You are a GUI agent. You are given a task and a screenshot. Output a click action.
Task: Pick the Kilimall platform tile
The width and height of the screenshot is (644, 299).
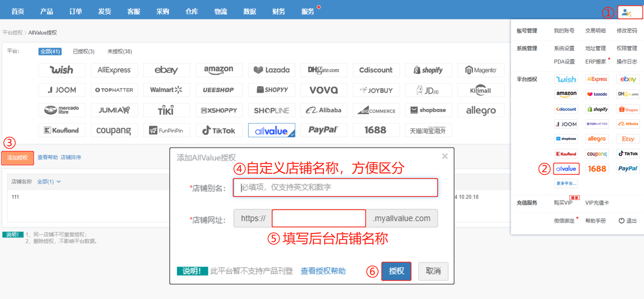click(x=481, y=90)
